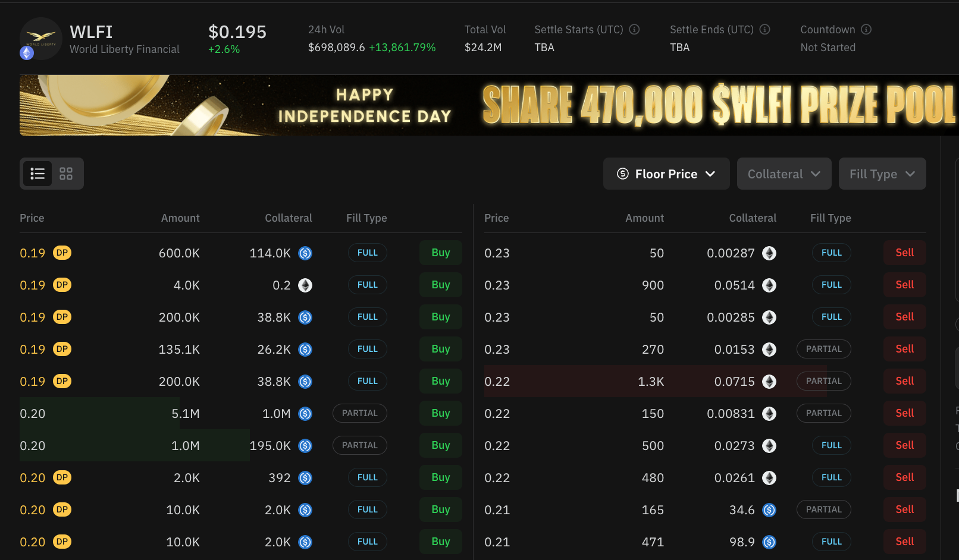
Task: Sell to the 270 amount order at 0.23
Action: (x=905, y=349)
